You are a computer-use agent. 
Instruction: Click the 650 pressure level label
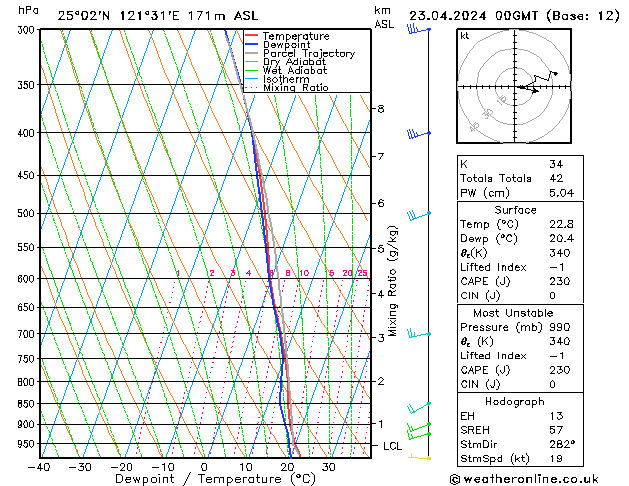coord(28,307)
